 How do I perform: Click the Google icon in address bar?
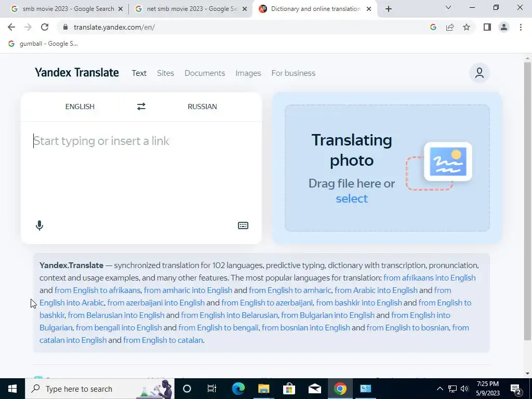click(x=433, y=27)
